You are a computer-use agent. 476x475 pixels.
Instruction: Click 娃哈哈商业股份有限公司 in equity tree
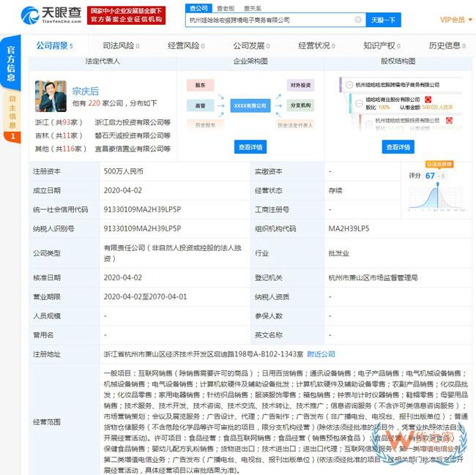pos(393,100)
